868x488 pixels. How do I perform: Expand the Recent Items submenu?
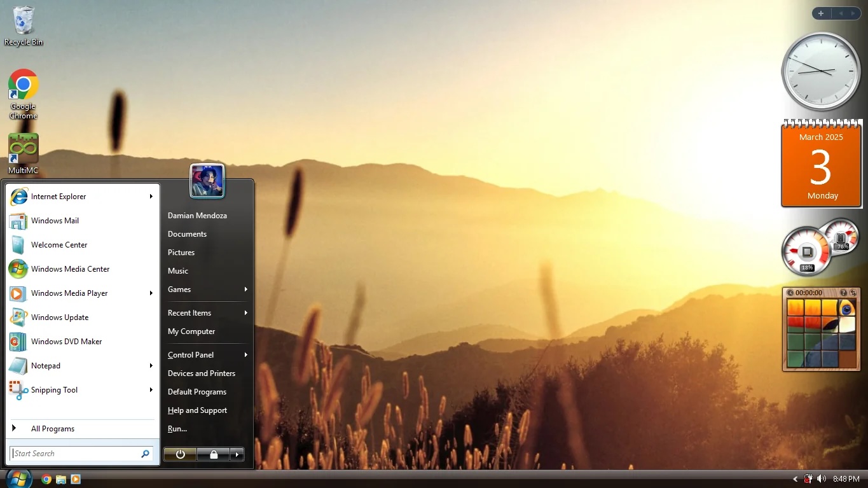[245, 312]
